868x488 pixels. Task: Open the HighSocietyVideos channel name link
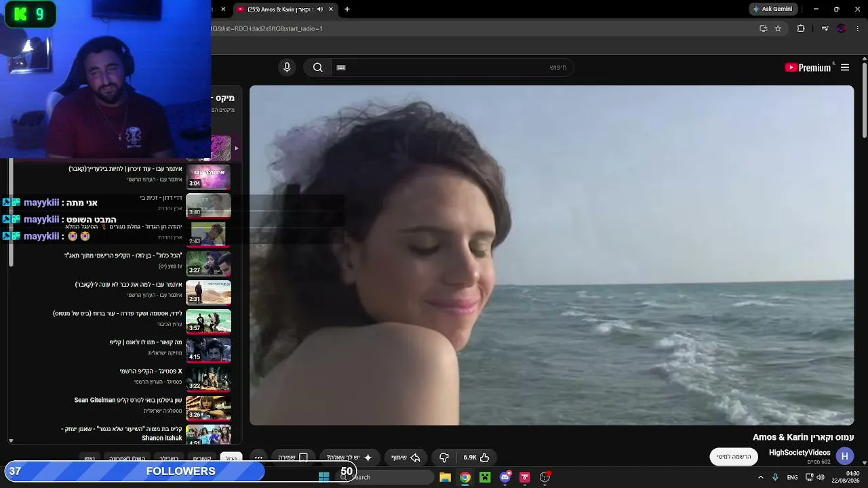coord(800,453)
